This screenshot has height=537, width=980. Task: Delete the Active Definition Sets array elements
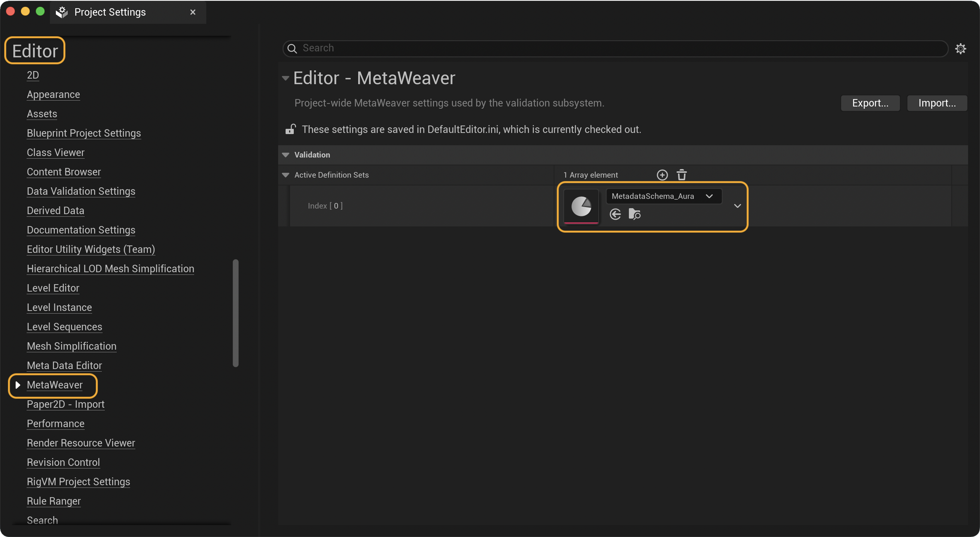click(x=681, y=175)
